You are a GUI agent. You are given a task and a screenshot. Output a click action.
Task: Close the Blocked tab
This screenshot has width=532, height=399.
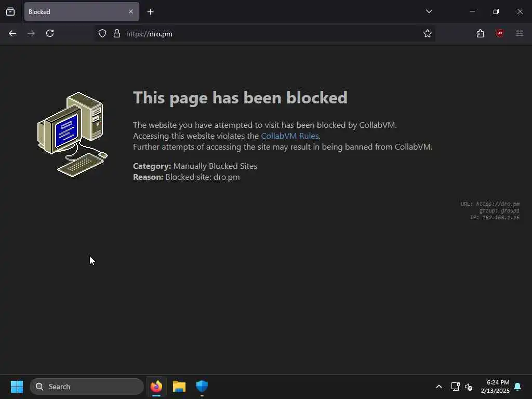click(130, 12)
